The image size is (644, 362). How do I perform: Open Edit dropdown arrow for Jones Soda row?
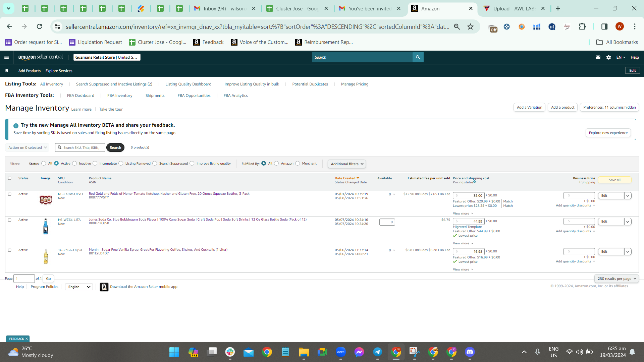point(628,222)
